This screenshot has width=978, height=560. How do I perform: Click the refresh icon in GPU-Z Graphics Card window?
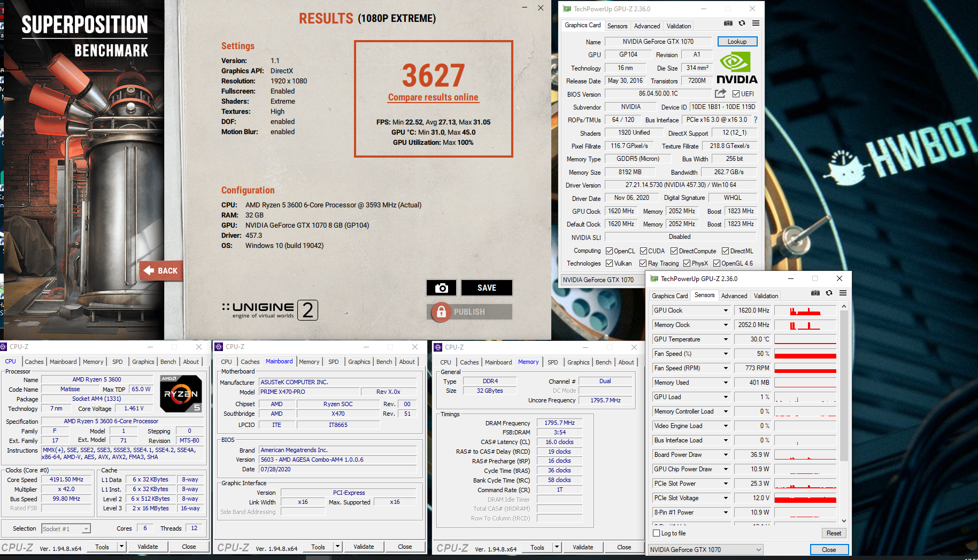[x=742, y=23]
